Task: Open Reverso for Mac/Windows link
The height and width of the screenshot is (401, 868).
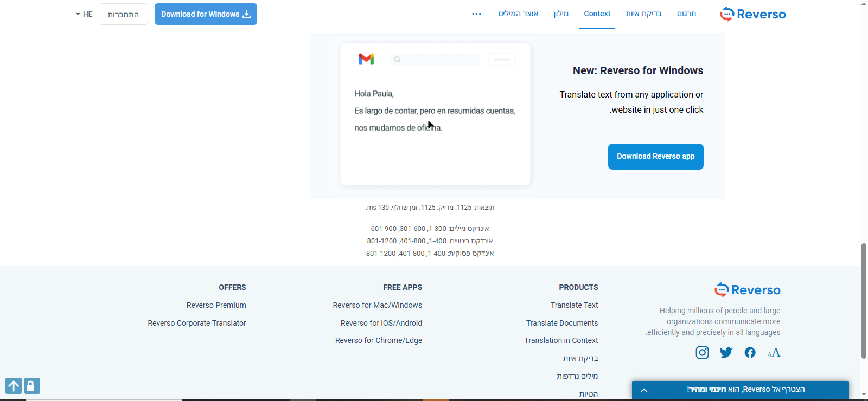Action: tap(378, 305)
